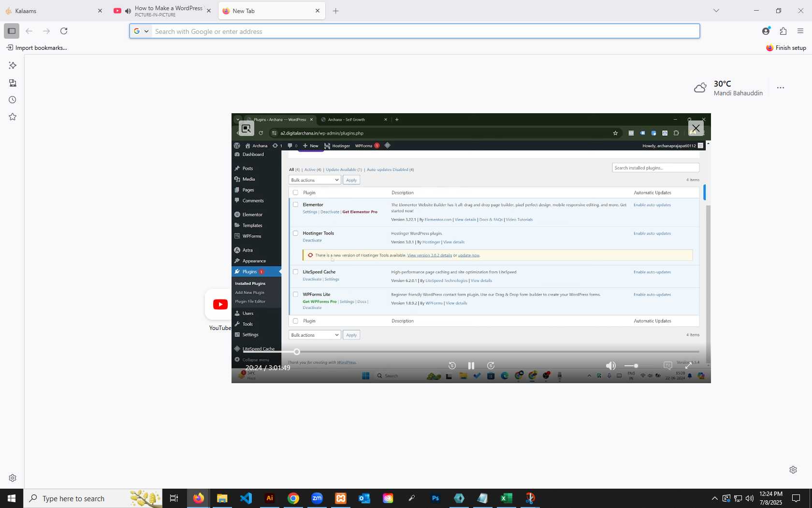Toggle the Firefox sidebar button

[x=12, y=31]
